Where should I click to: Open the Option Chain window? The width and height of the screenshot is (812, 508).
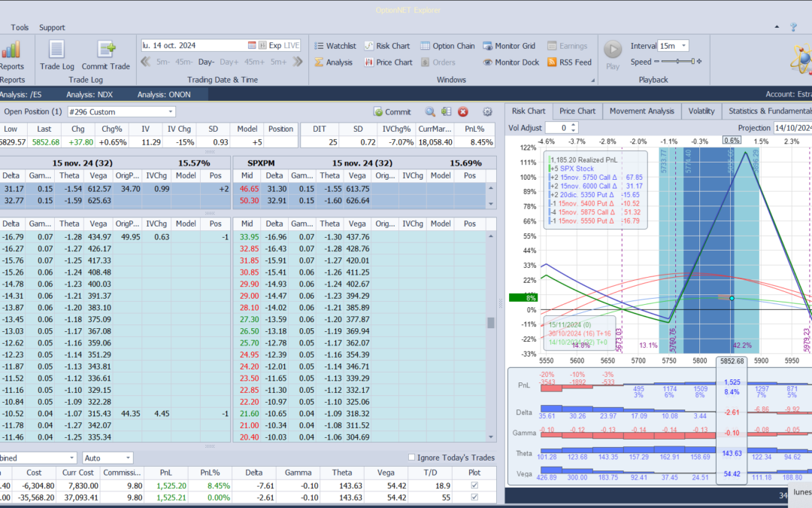[447, 46]
